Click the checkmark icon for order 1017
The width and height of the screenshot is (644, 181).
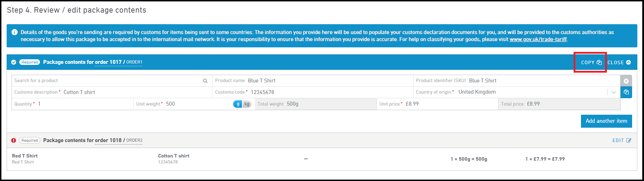(14, 62)
